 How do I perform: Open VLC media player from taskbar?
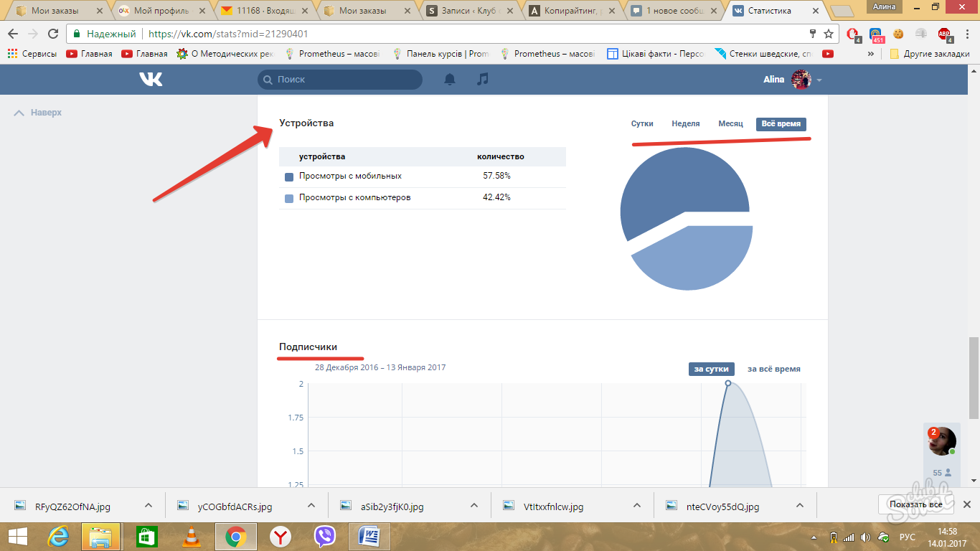[191, 536]
